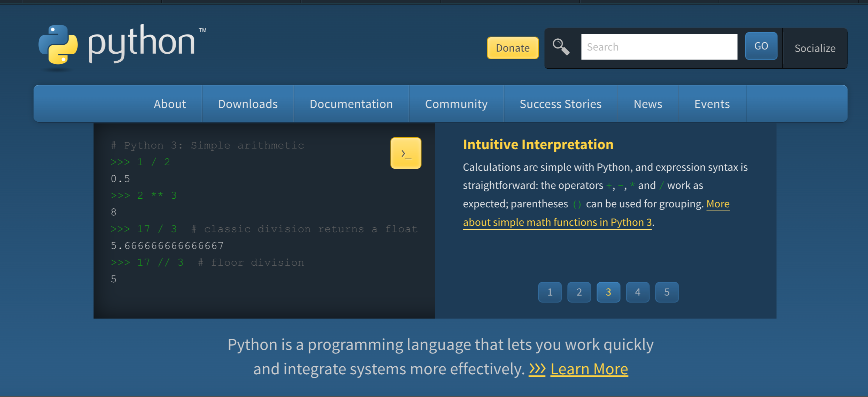
Task: Click the triple chevron before Learn More
Action: [x=537, y=369]
